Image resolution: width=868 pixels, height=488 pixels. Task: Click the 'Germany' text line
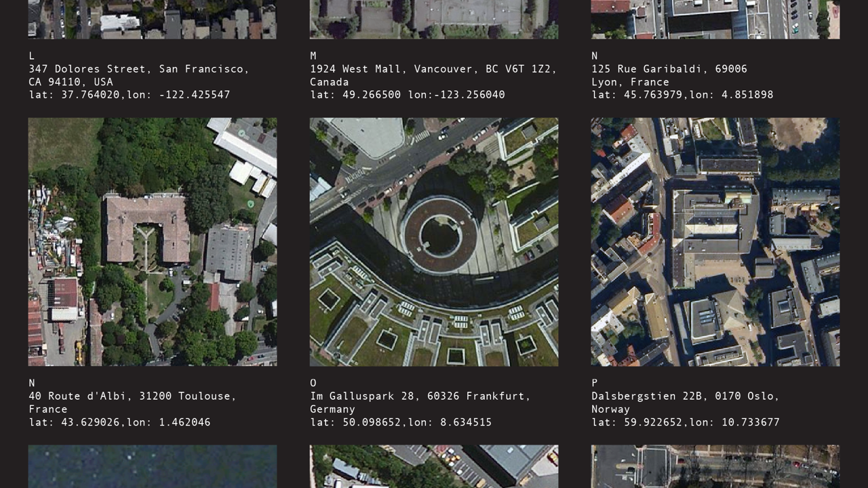(x=332, y=409)
